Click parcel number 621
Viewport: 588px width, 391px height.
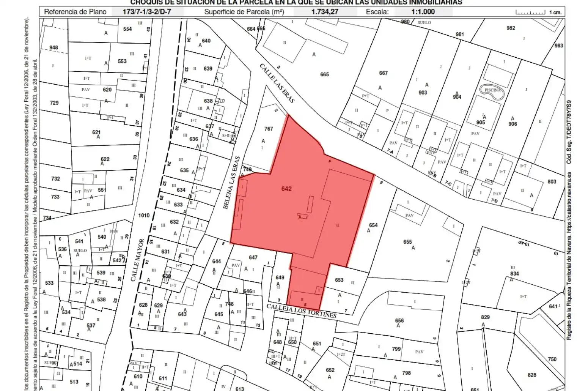(96, 132)
